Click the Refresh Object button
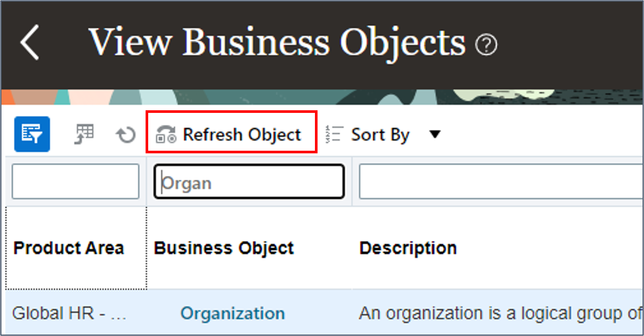644x336 pixels. tap(231, 134)
